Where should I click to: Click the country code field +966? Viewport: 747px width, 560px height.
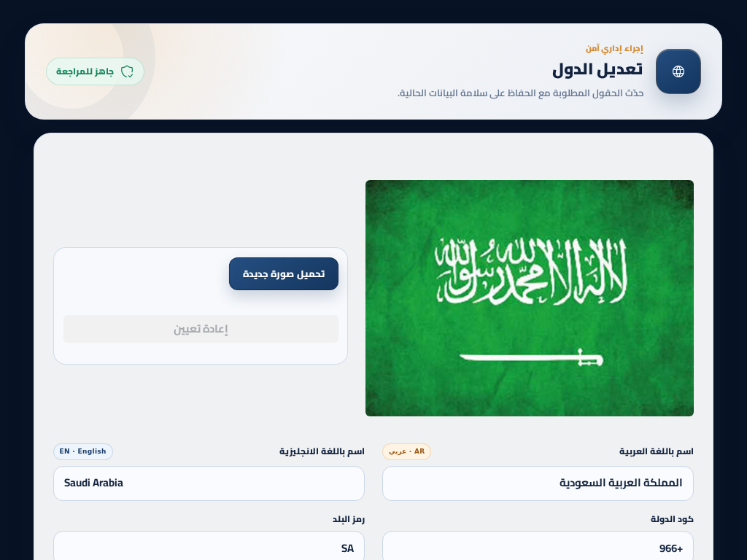pos(538,546)
